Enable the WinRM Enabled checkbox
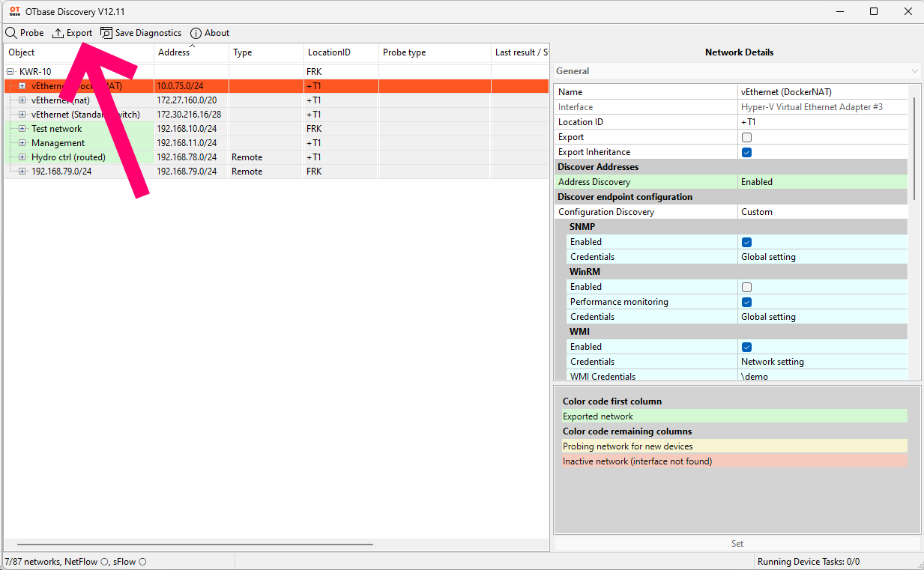 [x=746, y=287]
